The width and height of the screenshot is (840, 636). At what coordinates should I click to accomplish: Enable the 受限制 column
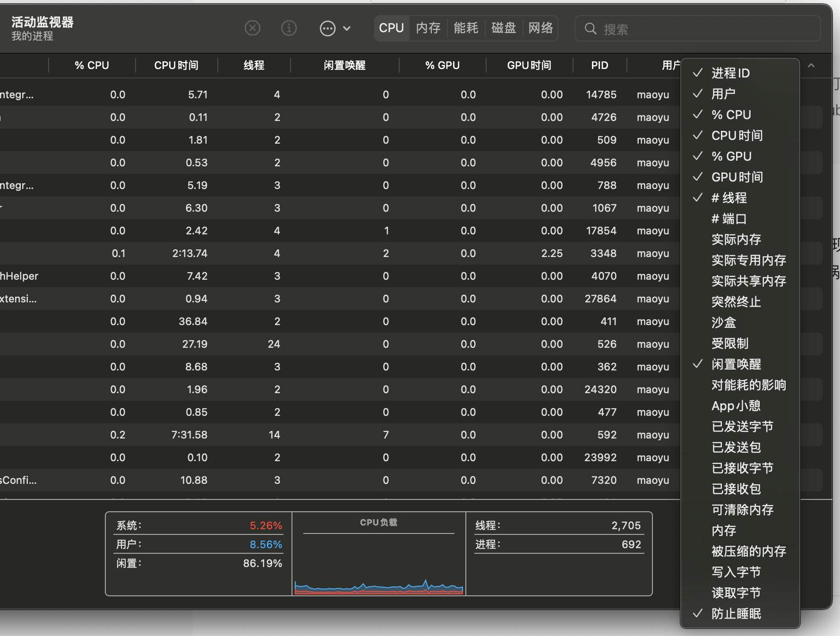[730, 344]
